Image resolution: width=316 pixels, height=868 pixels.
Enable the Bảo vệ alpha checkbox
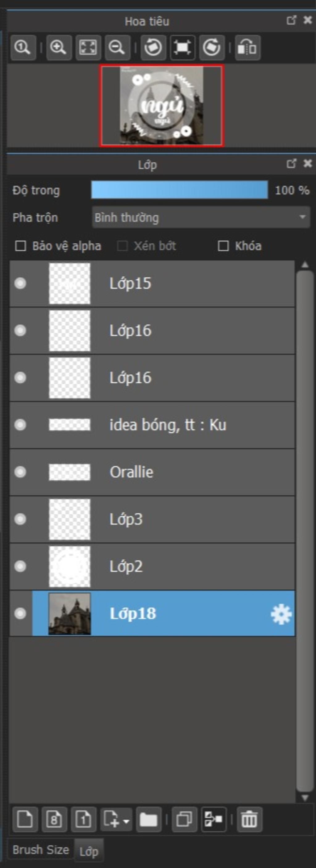[21, 246]
